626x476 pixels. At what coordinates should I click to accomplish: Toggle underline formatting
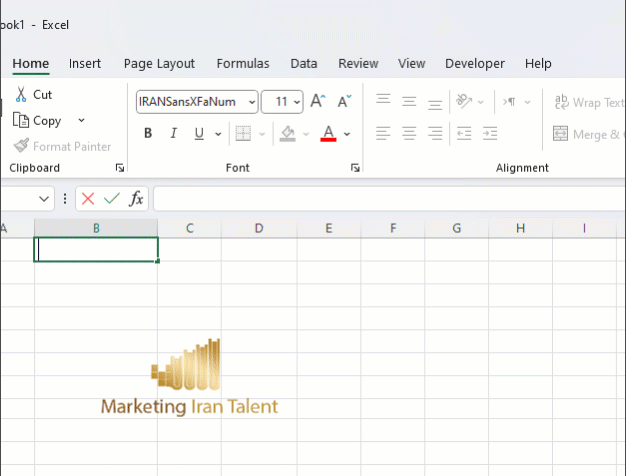click(x=199, y=133)
